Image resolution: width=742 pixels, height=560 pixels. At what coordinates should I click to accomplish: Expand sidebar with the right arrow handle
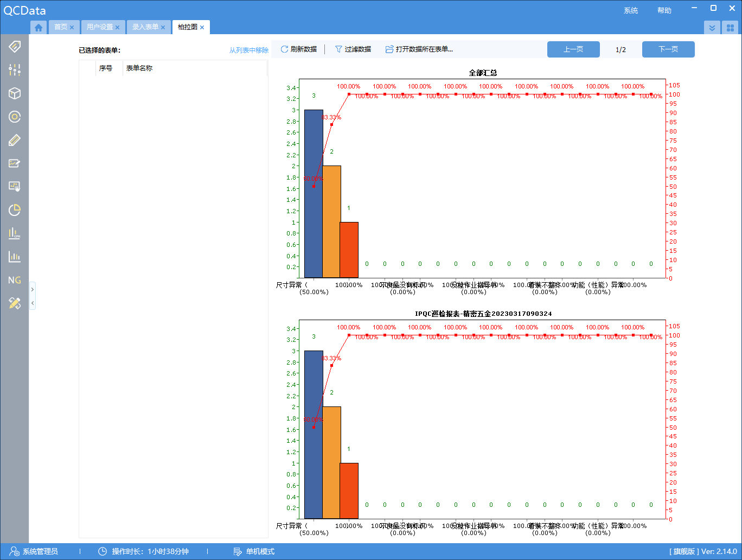(33, 290)
